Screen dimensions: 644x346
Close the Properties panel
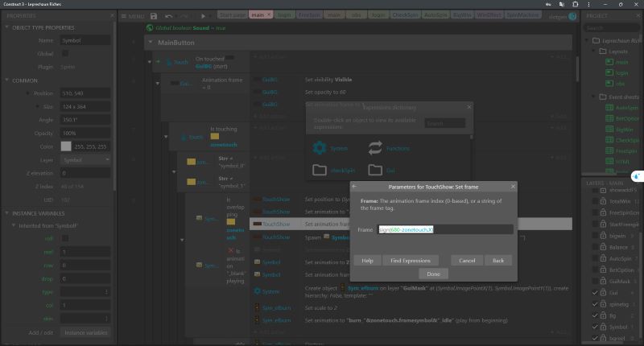(112, 15)
